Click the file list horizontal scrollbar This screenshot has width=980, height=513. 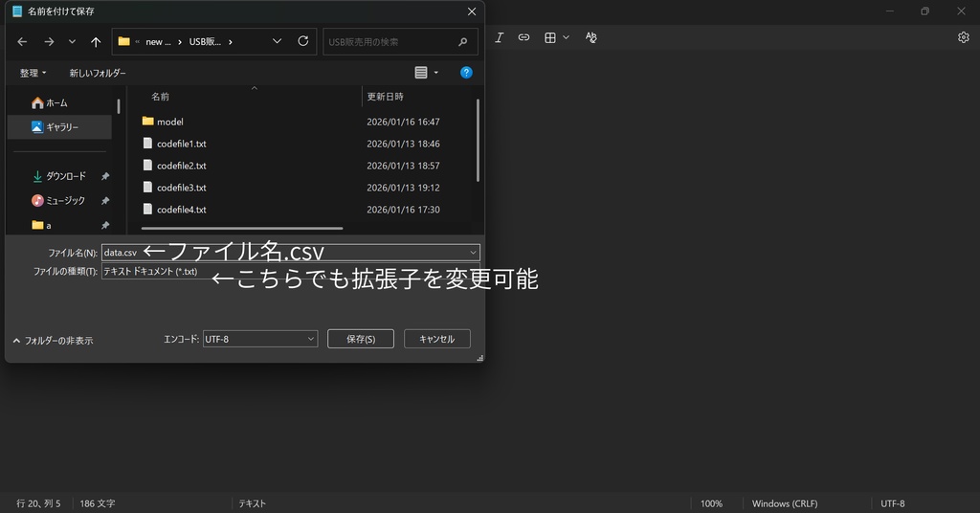point(242,228)
